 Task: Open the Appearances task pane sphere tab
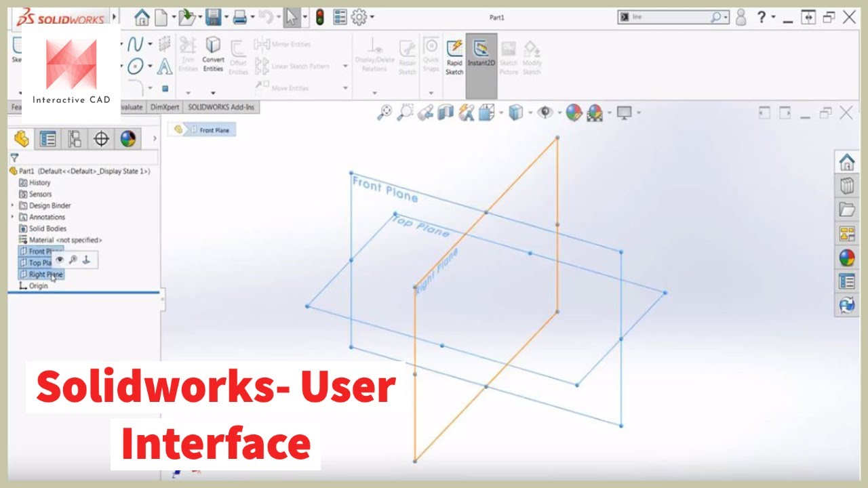click(x=846, y=258)
